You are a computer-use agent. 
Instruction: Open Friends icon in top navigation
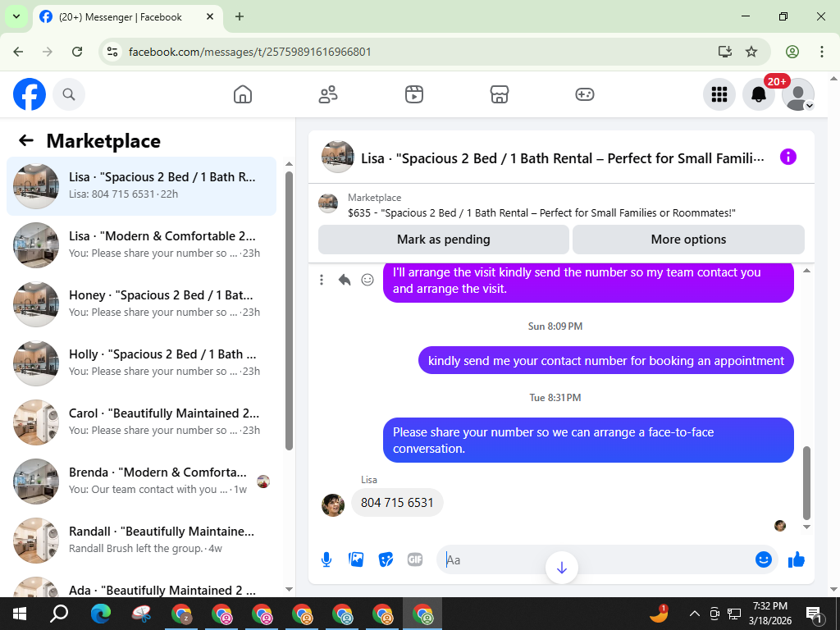point(328,94)
